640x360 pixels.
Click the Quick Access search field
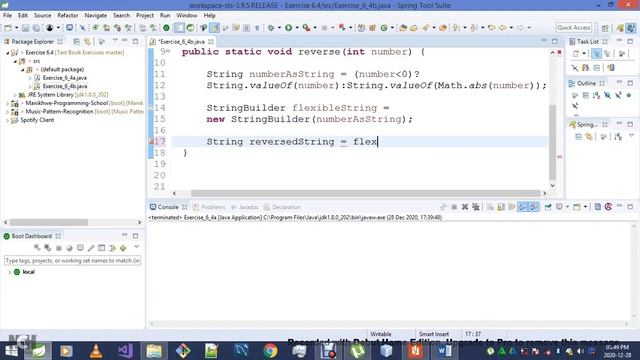pyautogui.click(x=573, y=27)
